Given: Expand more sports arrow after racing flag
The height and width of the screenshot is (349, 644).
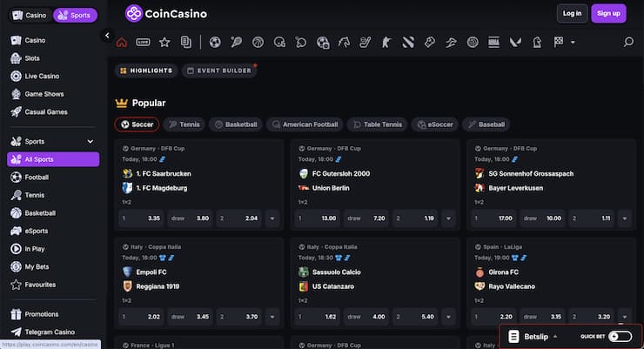Looking at the screenshot, I should [x=573, y=43].
